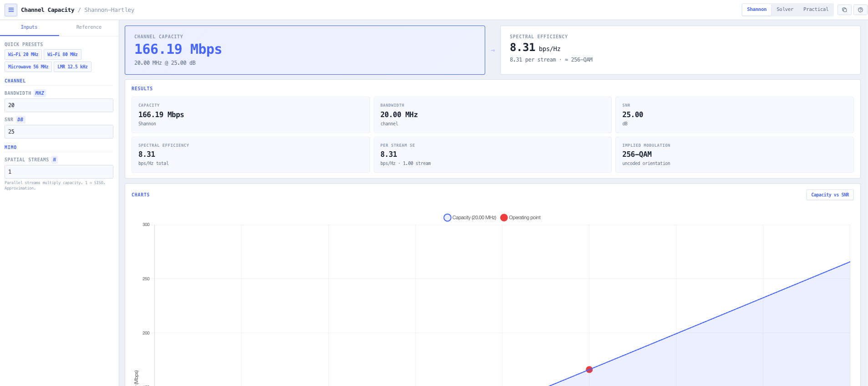This screenshot has height=386, width=868.
Task: Apply the Wi-Fi 80 MHz preset
Action: (62, 54)
